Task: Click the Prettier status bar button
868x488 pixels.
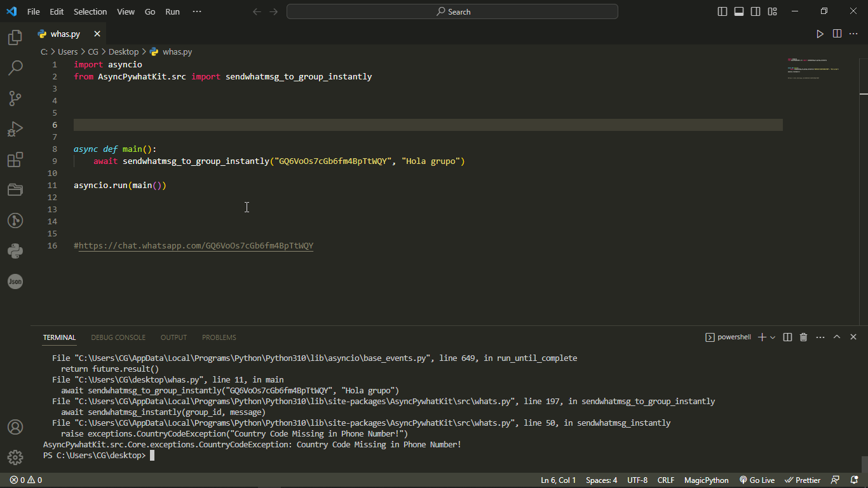Action: point(803,480)
